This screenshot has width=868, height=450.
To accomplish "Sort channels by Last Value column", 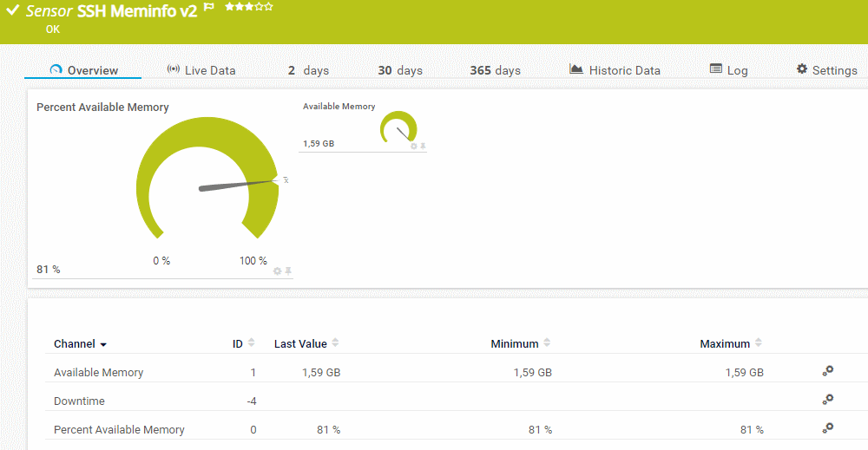I will click(335, 343).
